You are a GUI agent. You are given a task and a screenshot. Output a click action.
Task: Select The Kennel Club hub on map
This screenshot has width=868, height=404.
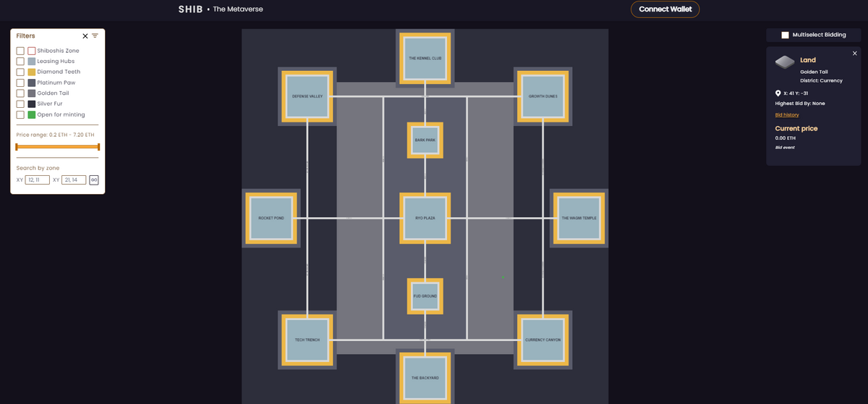click(x=425, y=58)
